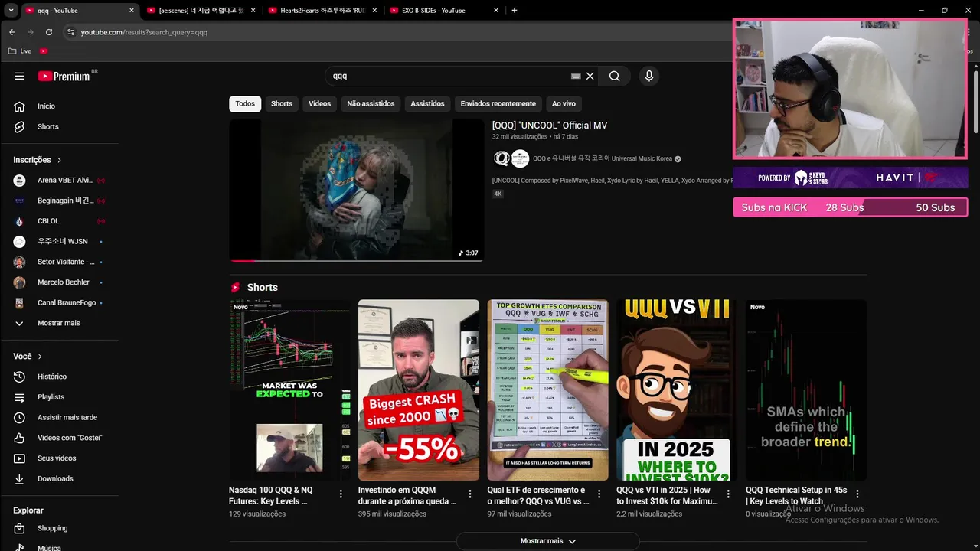Open QQQ vs VTI short thumbnail
Screen dimensions: 980x551
(677, 390)
